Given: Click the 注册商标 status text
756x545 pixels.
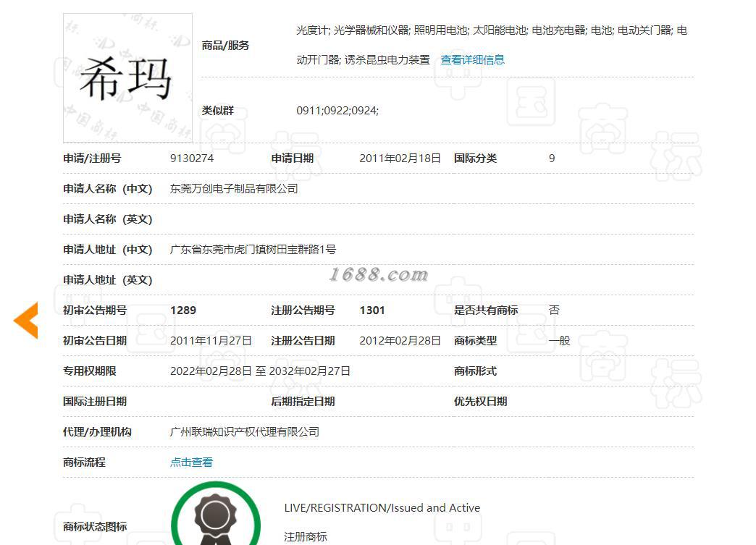Looking at the screenshot, I should (305, 537).
